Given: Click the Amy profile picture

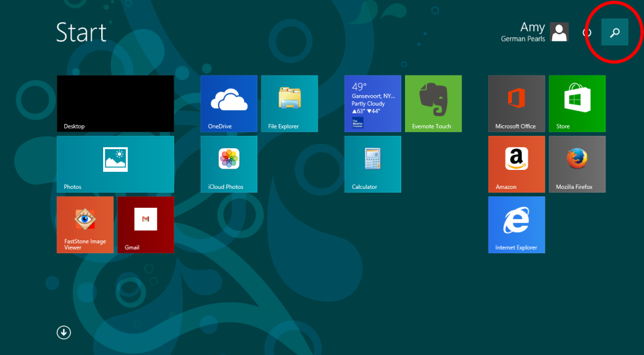Looking at the screenshot, I should tap(559, 32).
